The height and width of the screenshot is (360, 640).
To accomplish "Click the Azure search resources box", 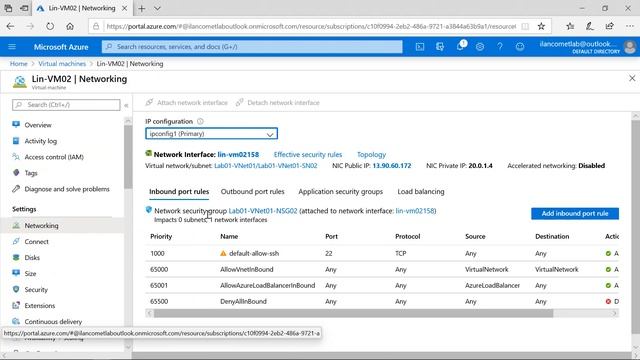I will pos(252,47).
